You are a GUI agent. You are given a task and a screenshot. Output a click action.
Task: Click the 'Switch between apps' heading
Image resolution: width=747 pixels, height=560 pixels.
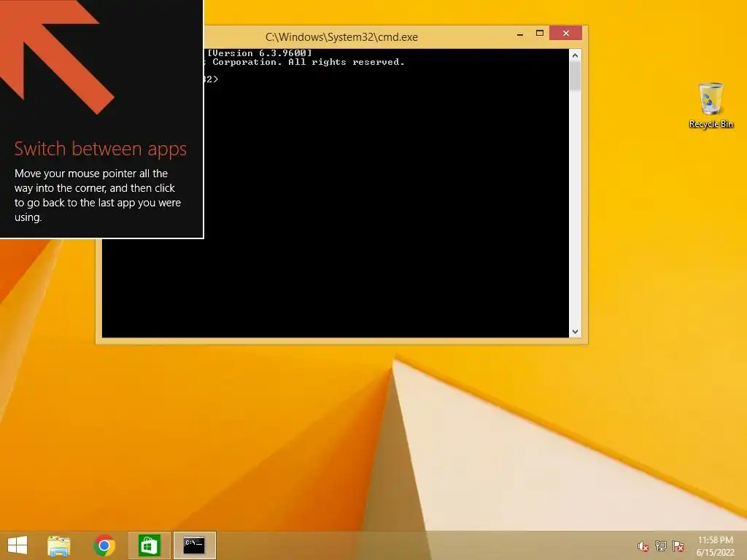pyautogui.click(x=100, y=149)
